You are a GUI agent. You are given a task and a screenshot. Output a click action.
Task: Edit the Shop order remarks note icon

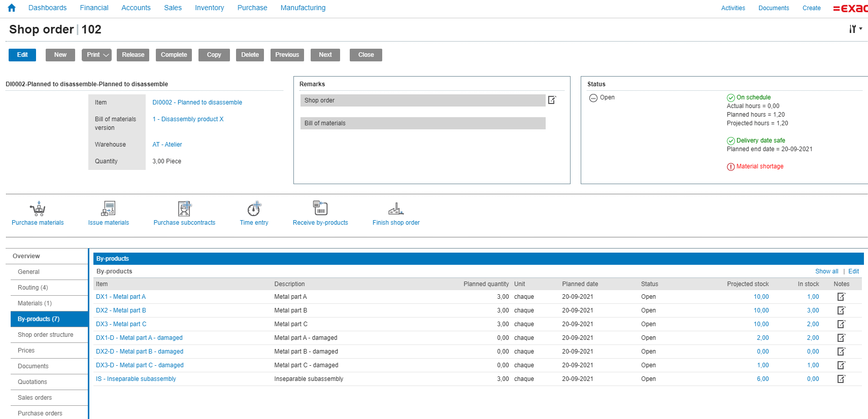coord(552,100)
